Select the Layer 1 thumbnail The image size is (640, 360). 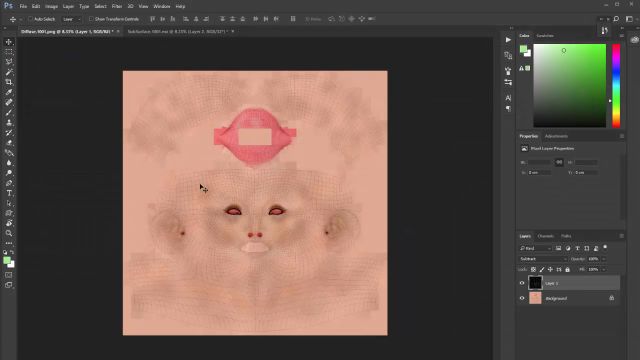coord(535,282)
